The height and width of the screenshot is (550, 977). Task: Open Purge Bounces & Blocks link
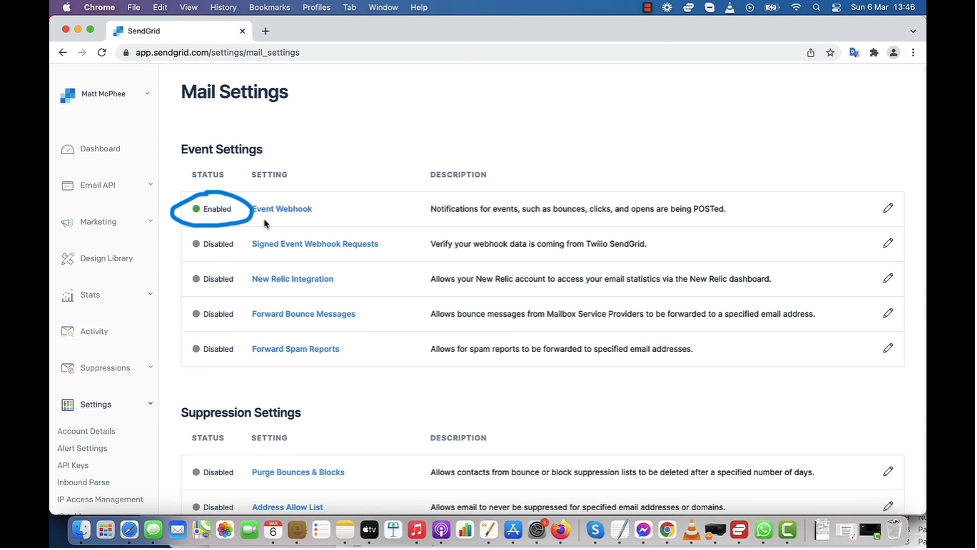pos(298,472)
